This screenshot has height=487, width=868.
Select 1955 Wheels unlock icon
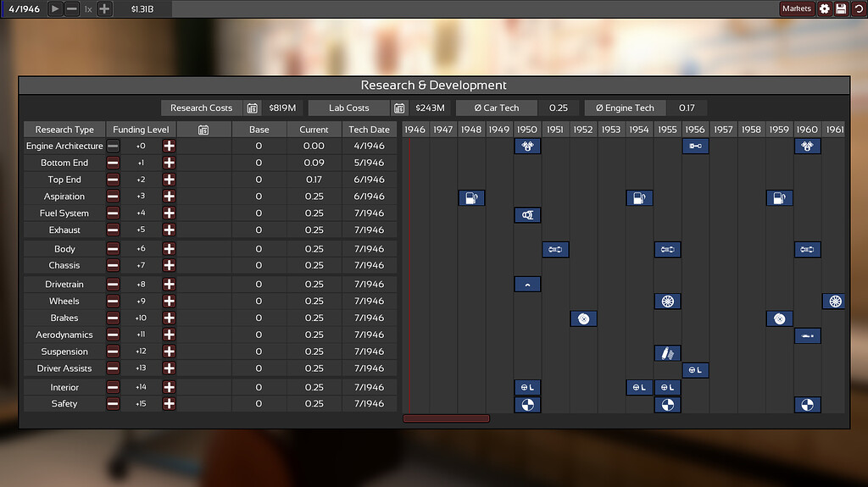pyautogui.click(x=668, y=302)
